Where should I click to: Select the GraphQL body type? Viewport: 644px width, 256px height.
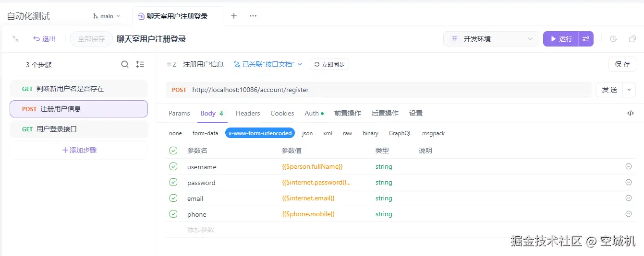coord(400,133)
